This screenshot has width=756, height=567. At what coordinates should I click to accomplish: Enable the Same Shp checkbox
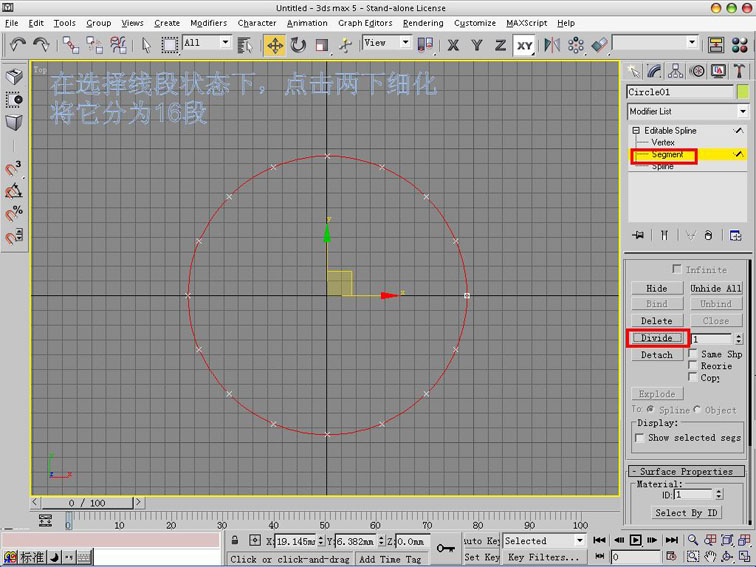pyautogui.click(x=693, y=352)
